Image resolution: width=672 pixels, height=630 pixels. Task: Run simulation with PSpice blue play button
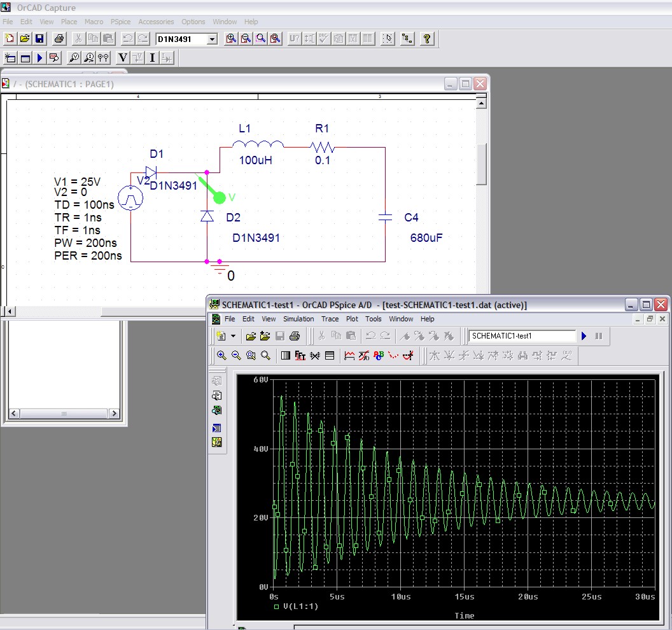tap(584, 336)
